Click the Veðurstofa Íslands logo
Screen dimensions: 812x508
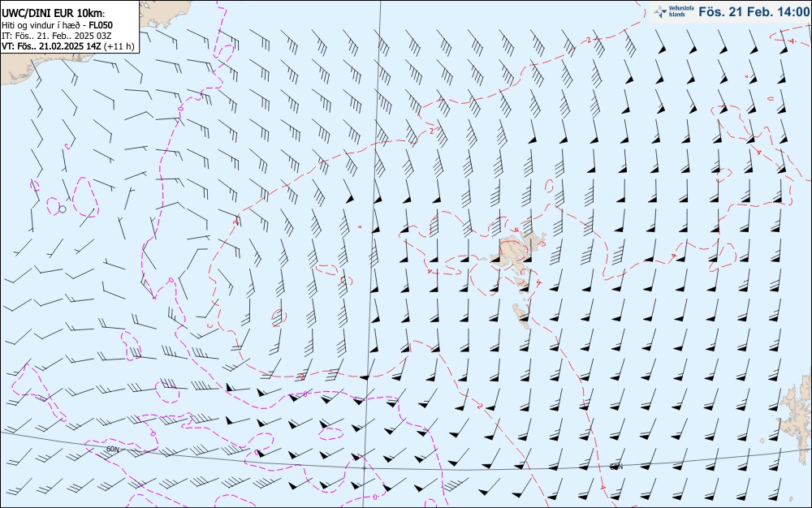coord(673,11)
